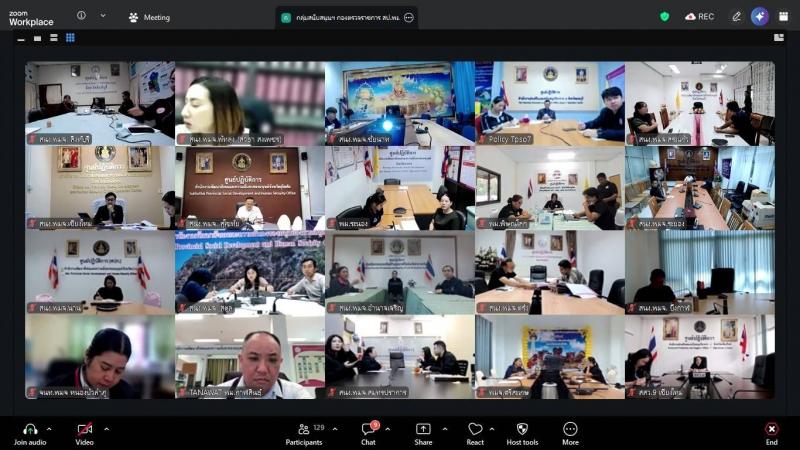Click the cloud REC recording indicator
Viewport: 800px width, 450px height.
coord(699,16)
